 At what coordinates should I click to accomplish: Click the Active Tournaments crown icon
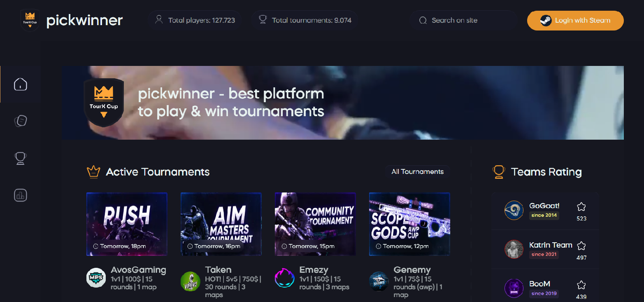click(94, 172)
